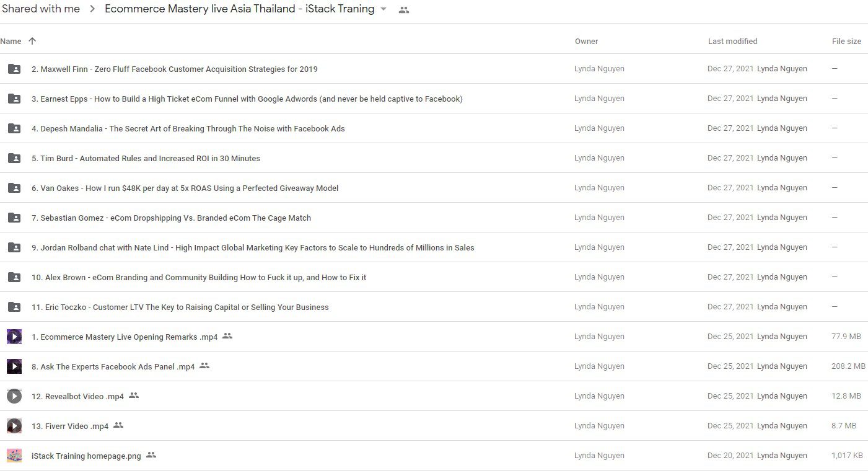The height and width of the screenshot is (473, 868).
Task: Click the play icon of Fiverr Video
Action: [x=14, y=426]
